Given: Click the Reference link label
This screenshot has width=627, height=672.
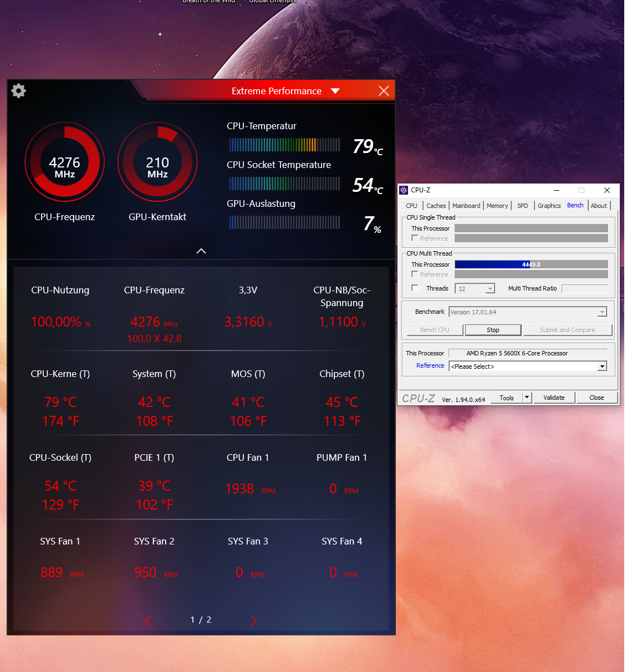Looking at the screenshot, I should click(430, 365).
